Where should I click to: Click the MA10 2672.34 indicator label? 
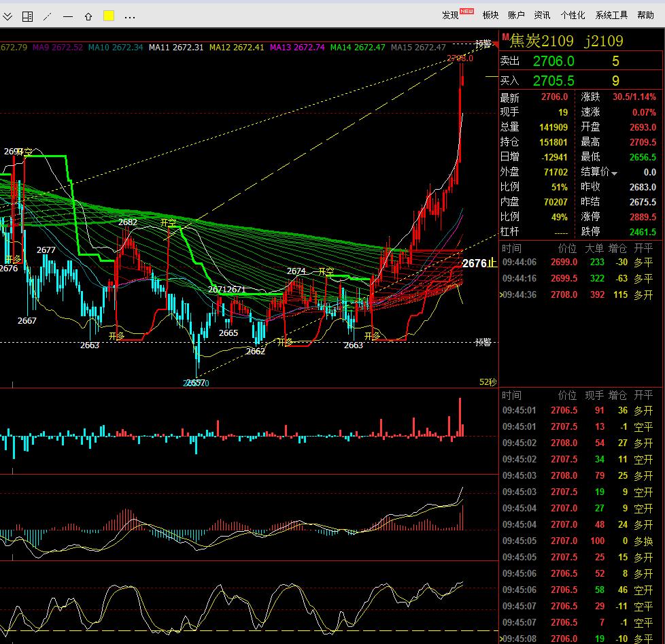(116, 48)
